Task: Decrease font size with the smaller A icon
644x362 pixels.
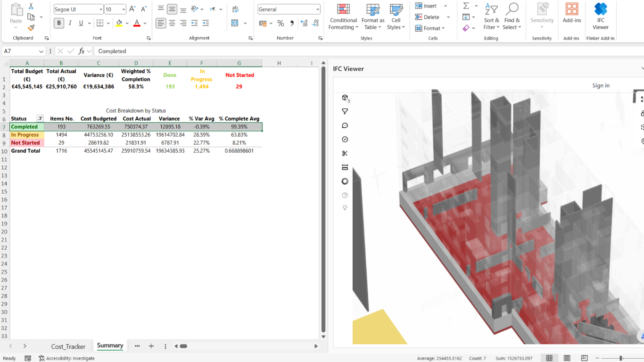Action: click(x=143, y=9)
